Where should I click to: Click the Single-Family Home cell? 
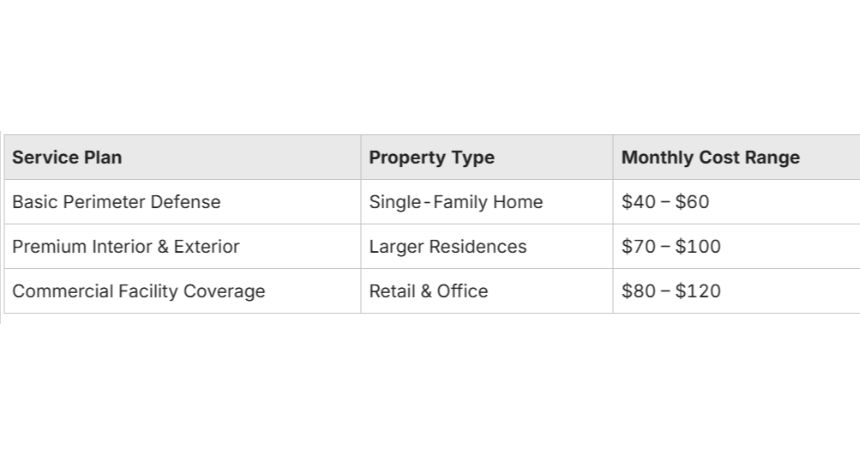point(486,201)
